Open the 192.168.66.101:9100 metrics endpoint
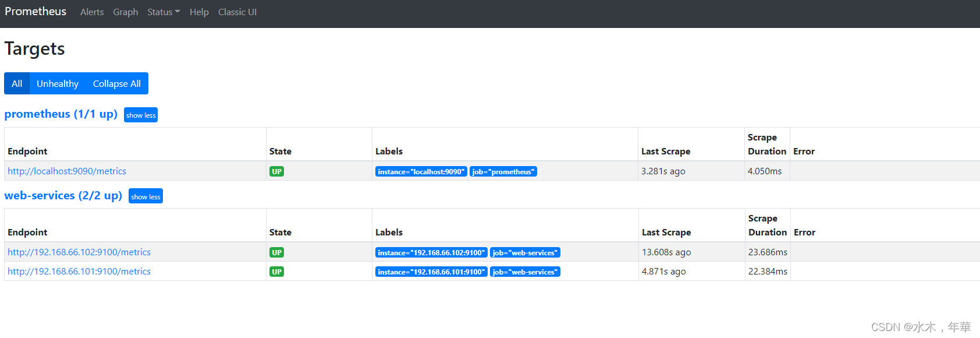The height and width of the screenshot is (338, 980). coord(79,272)
